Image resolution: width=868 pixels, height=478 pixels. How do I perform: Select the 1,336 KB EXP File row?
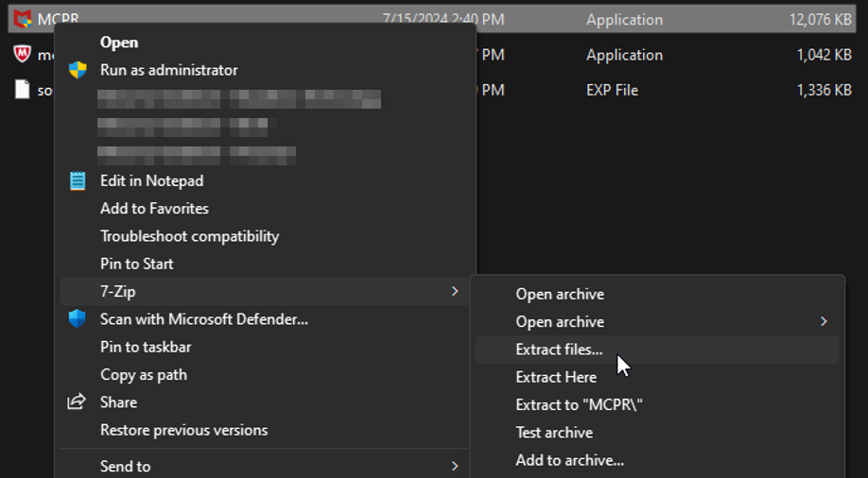click(x=662, y=91)
